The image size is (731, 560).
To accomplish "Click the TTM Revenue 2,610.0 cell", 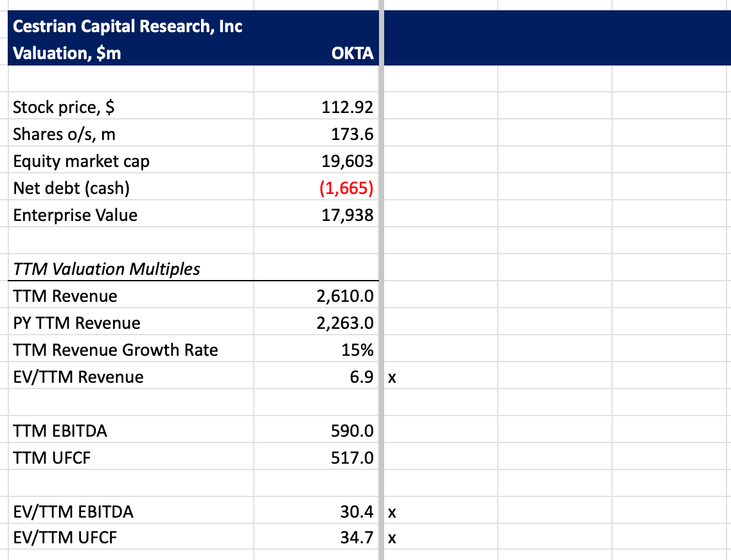I will pyautogui.click(x=316, y=295).
